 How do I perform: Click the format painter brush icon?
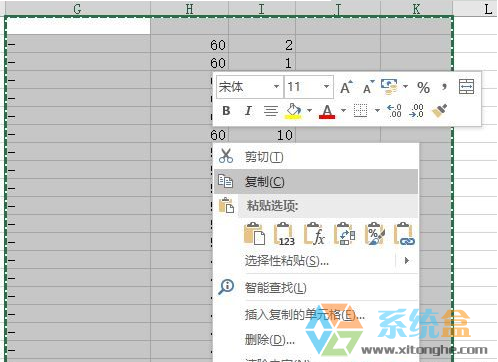[439, 111]
